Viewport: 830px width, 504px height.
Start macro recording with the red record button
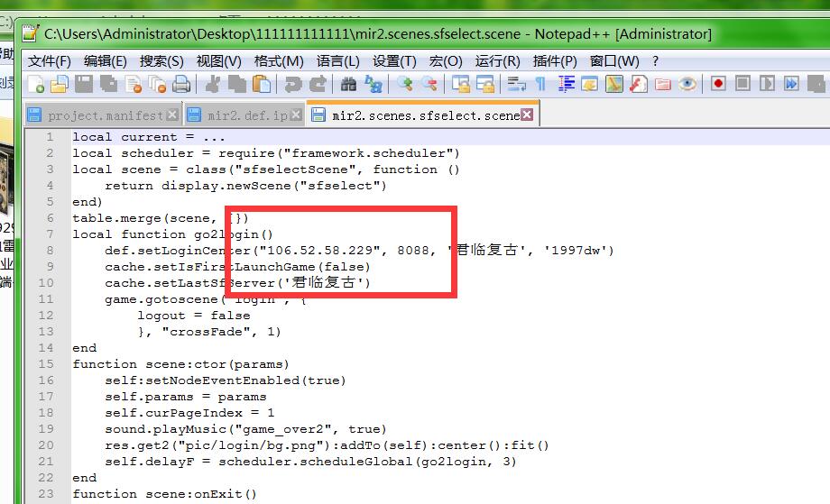[x=718, y=84]
